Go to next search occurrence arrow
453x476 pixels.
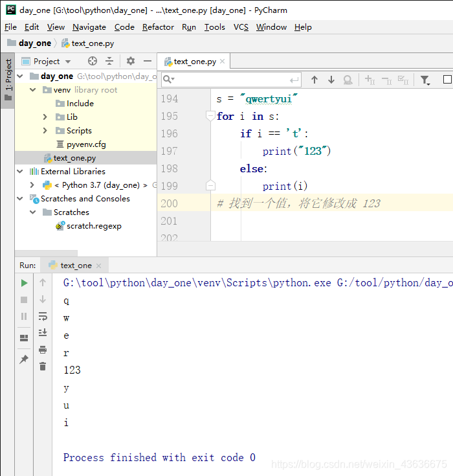[x=331, y=80]
